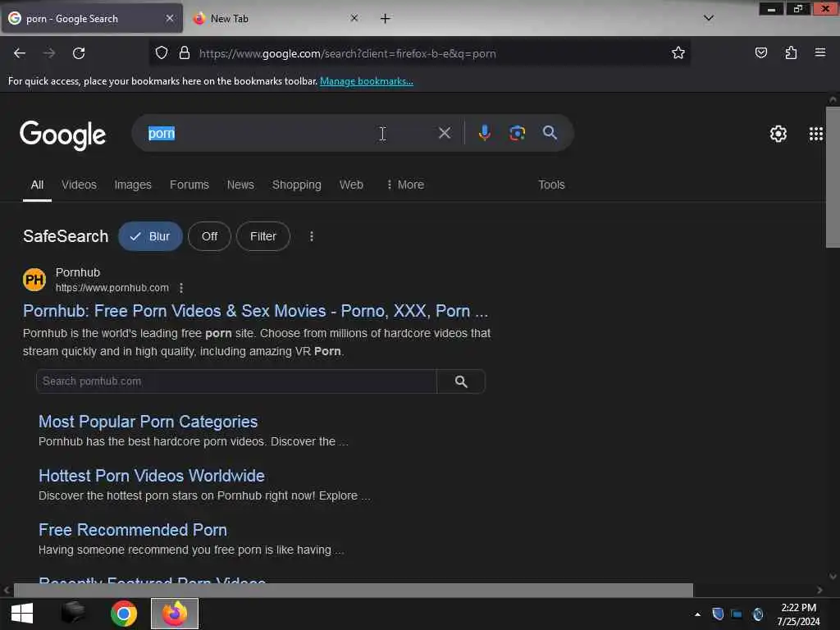This screenshot has width=840, height=630.
Task: Open the taskbar clock showing 2:22 PM
Action: pyautogui.click(x=798, y=614)
